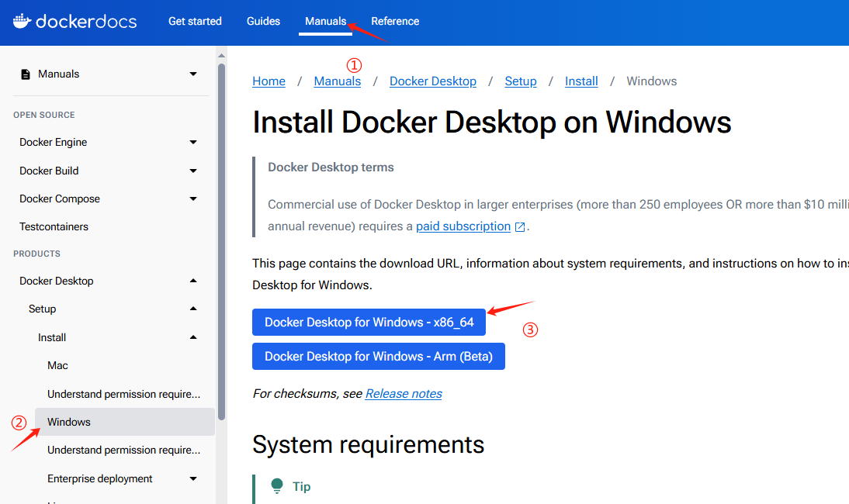
Task: Go to Home breadcrumb link
Action: [x=269, y=81]
